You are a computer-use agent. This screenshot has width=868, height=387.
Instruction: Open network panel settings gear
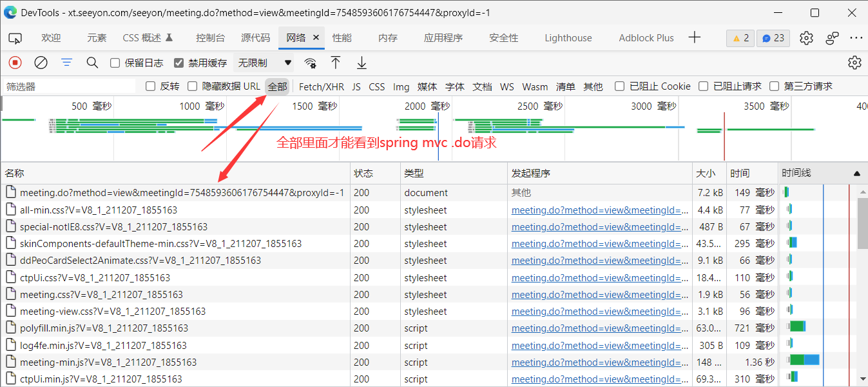pyautogui.click(x=854, y=63)
